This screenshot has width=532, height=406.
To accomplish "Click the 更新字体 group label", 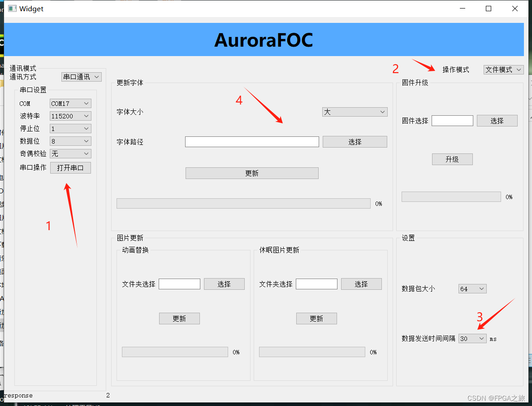I will [x=130, y=83].
